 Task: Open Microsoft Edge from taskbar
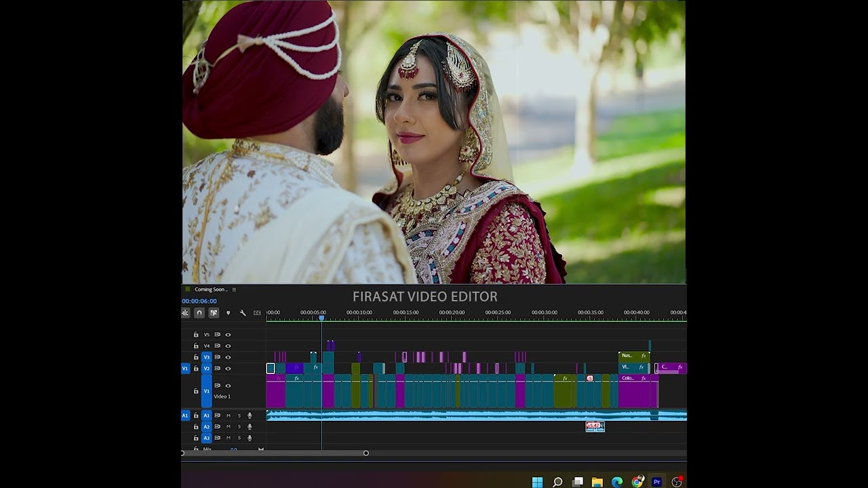[617, 482]
